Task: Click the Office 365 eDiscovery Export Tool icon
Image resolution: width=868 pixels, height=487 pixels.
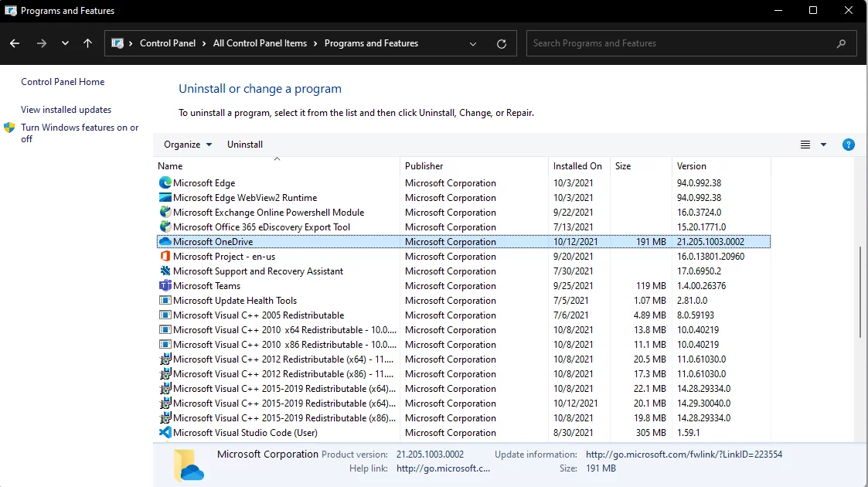Action: pos(165,227)
